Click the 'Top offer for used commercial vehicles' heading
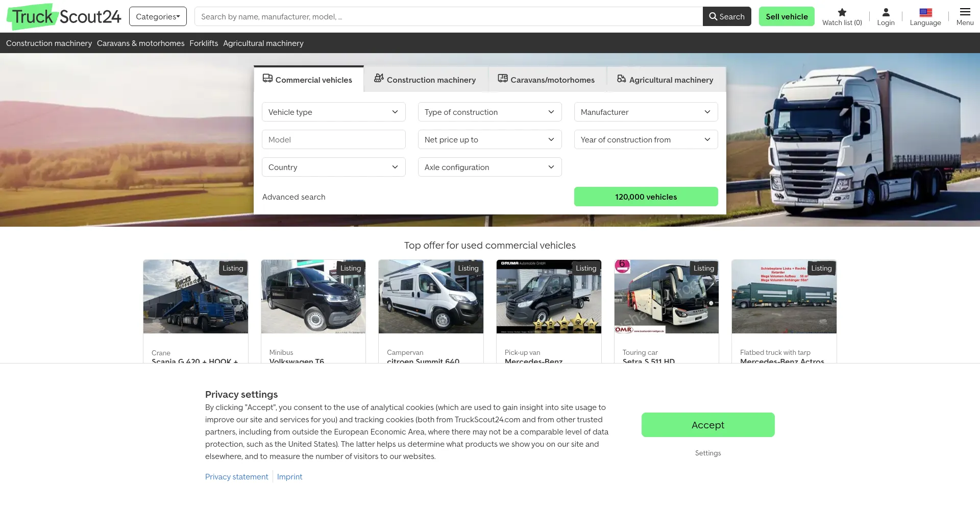 tap(490, 245)
